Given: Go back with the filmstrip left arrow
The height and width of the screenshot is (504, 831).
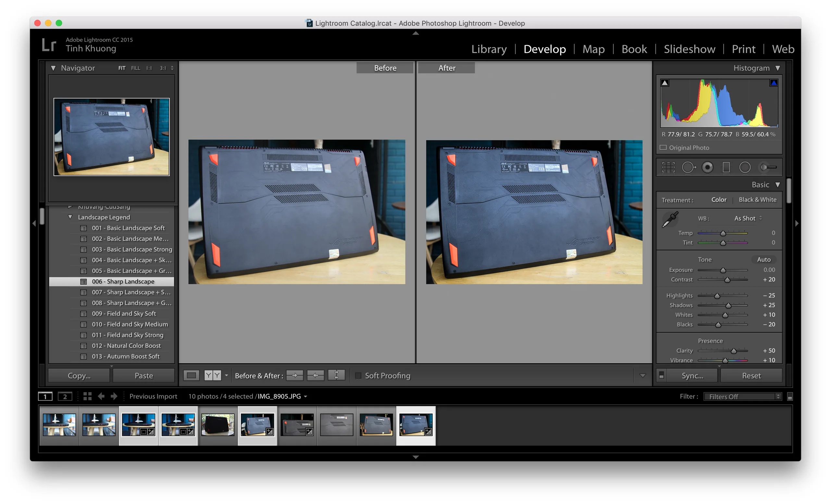Looking at the screenshot, I should 101,396.
